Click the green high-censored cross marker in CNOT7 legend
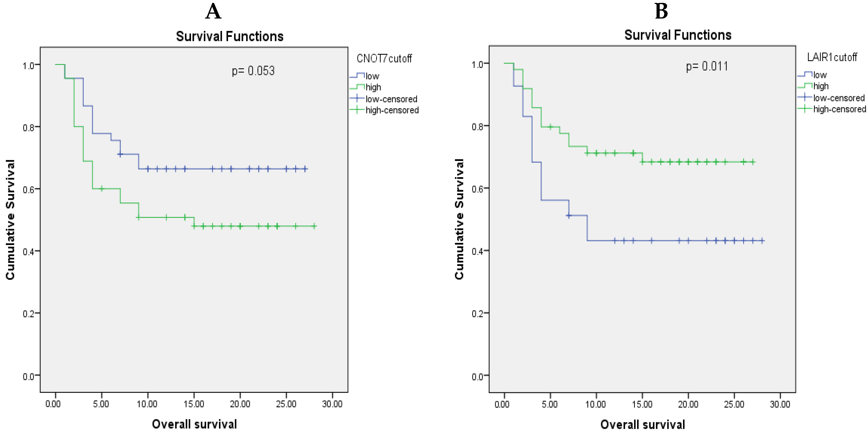 tap(357, 109)
